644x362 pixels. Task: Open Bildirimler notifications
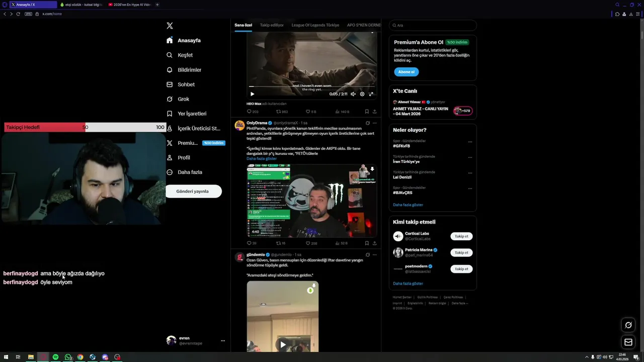(184, 70)
